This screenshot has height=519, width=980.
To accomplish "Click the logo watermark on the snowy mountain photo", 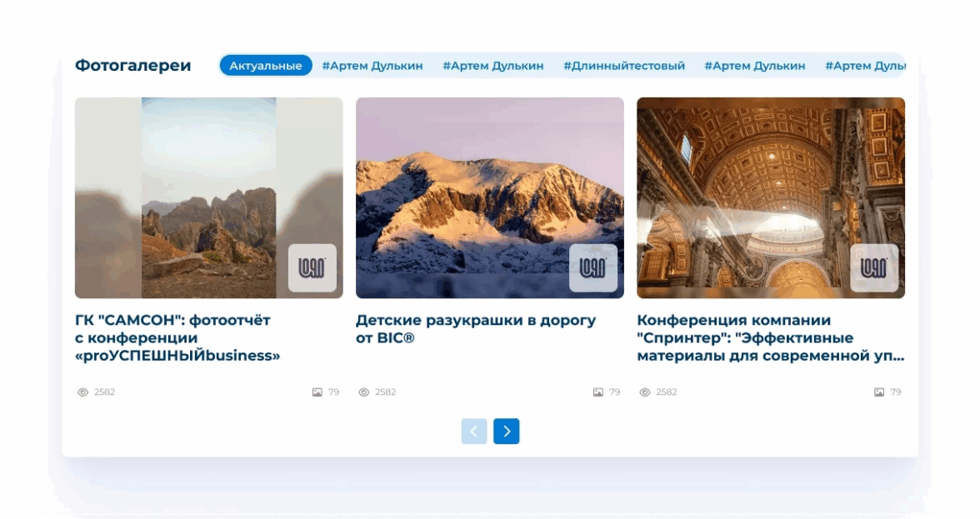I will coord(592,267).
